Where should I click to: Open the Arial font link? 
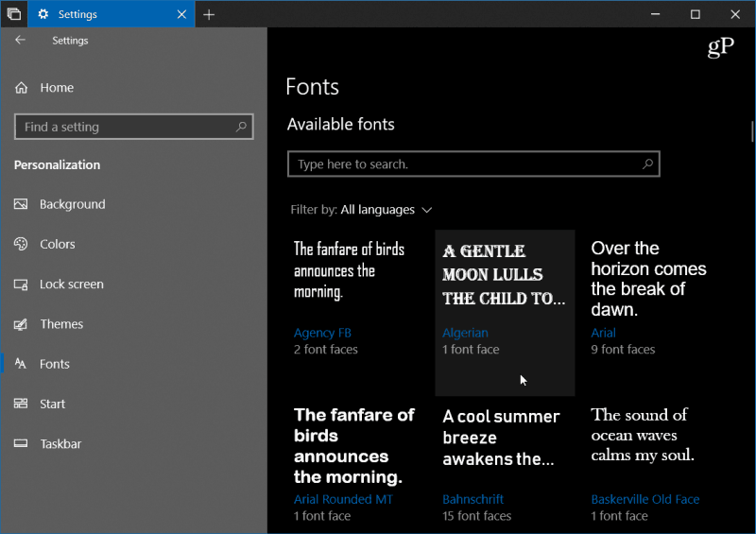coord(603,333)
